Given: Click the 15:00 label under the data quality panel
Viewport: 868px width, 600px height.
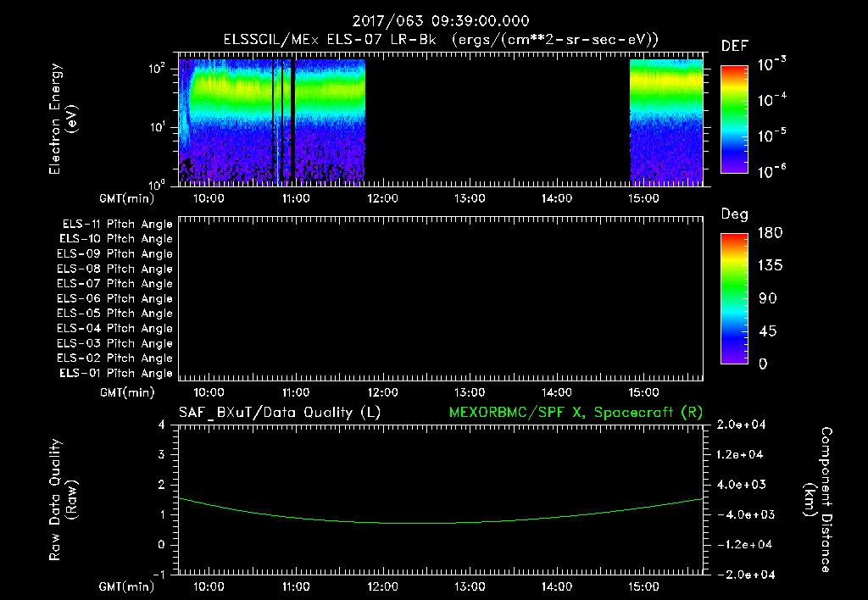Looking at the screenshot, I should coord(643,586).
